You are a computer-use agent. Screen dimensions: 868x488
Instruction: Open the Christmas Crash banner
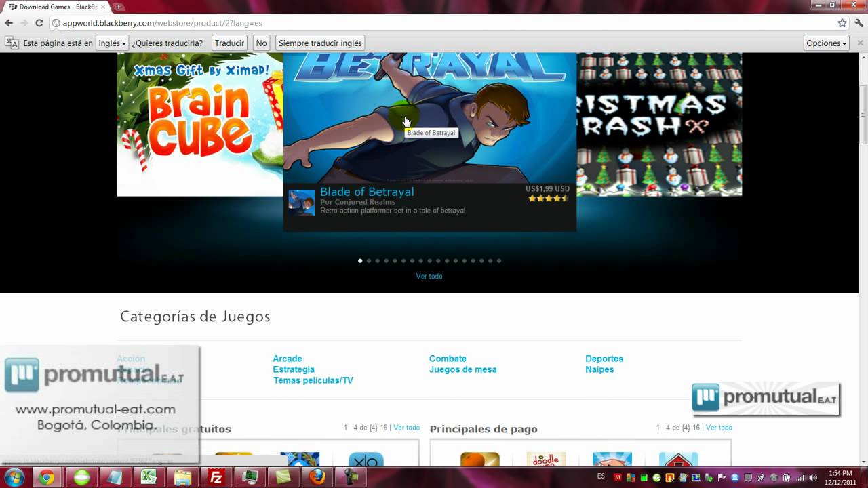pyautogui.click(x=659, y=125)
